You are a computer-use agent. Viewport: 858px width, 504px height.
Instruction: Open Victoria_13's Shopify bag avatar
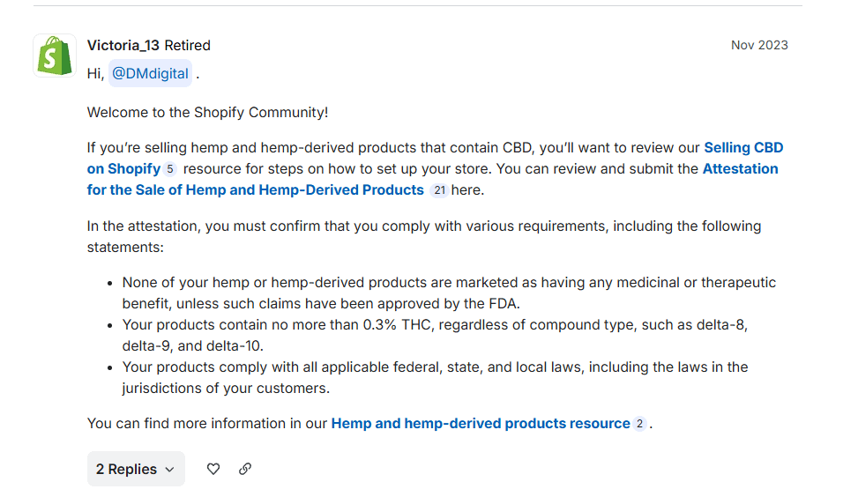(55, 56)
